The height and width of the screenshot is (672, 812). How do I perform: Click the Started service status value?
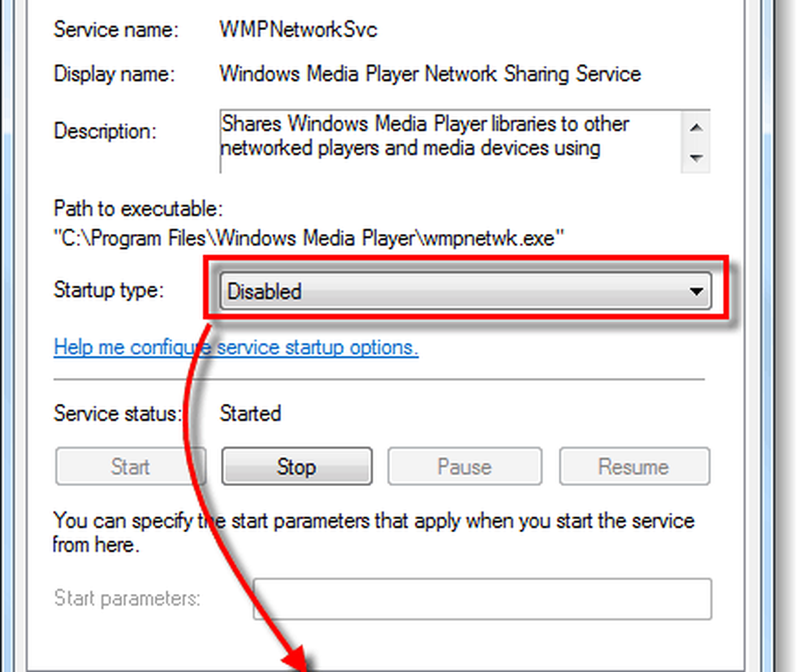pyautogui.click(x=250, y=414)
